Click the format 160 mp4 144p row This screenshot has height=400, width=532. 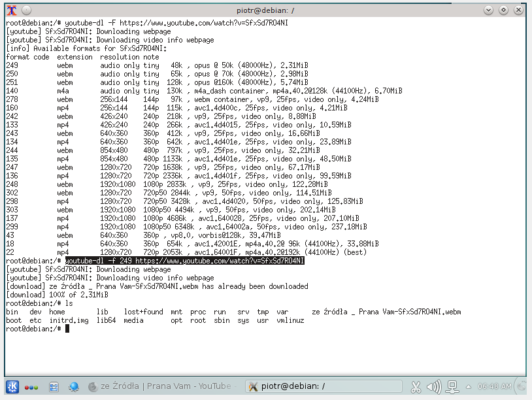(x=176, y=108)
